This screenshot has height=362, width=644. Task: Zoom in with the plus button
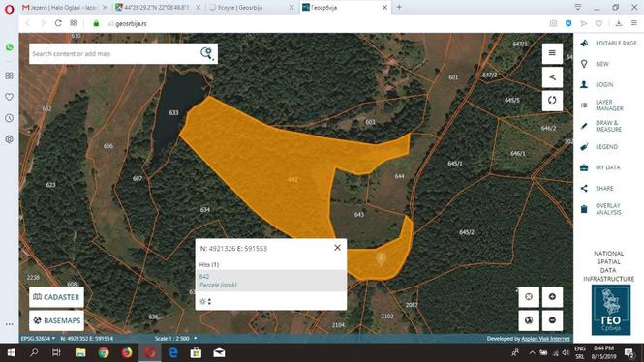(552, 297)
